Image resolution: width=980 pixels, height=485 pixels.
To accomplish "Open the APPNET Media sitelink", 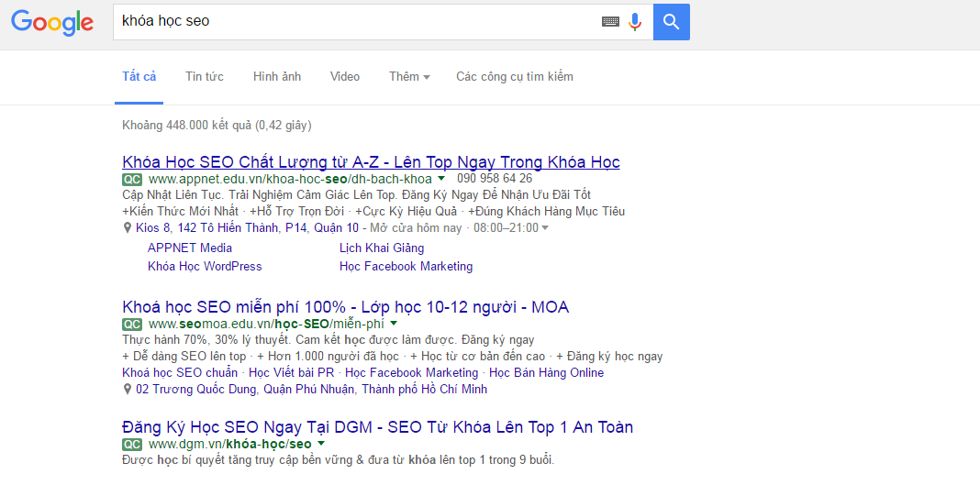I will click(190, 248).
